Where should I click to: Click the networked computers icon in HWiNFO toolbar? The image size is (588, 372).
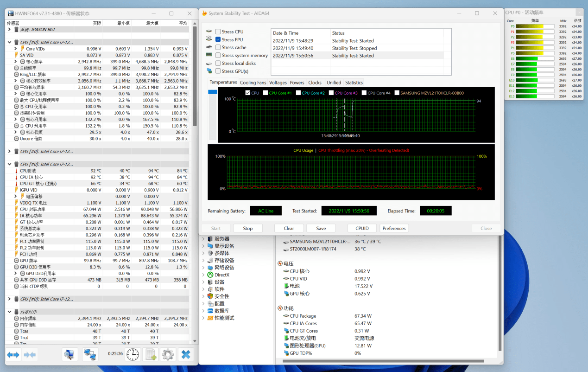pos(90,355)
